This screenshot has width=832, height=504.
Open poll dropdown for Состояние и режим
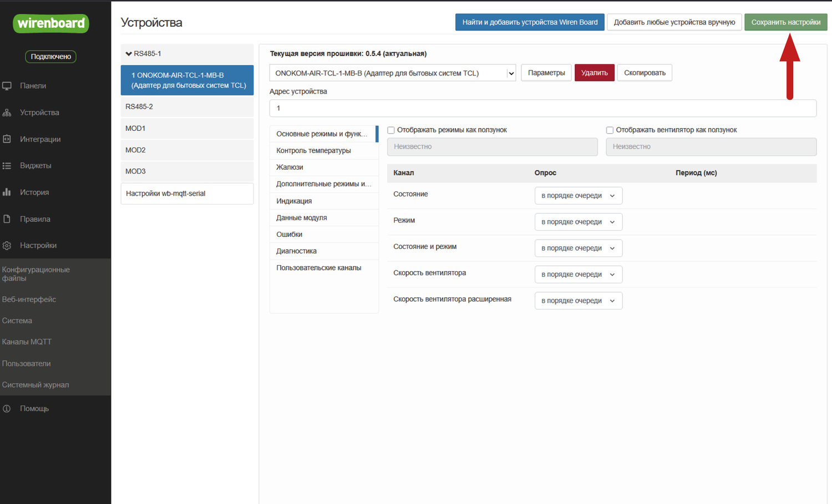tap(579, 248)
